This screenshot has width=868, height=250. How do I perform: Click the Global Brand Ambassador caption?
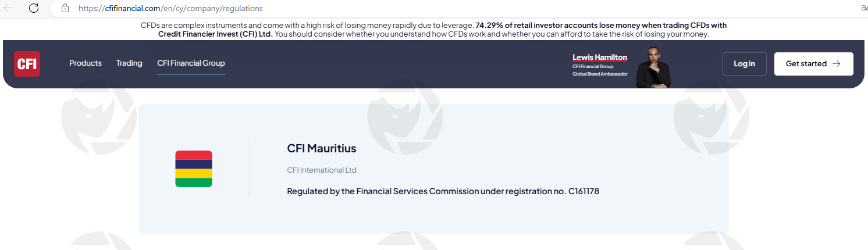[x=600, y=74]
